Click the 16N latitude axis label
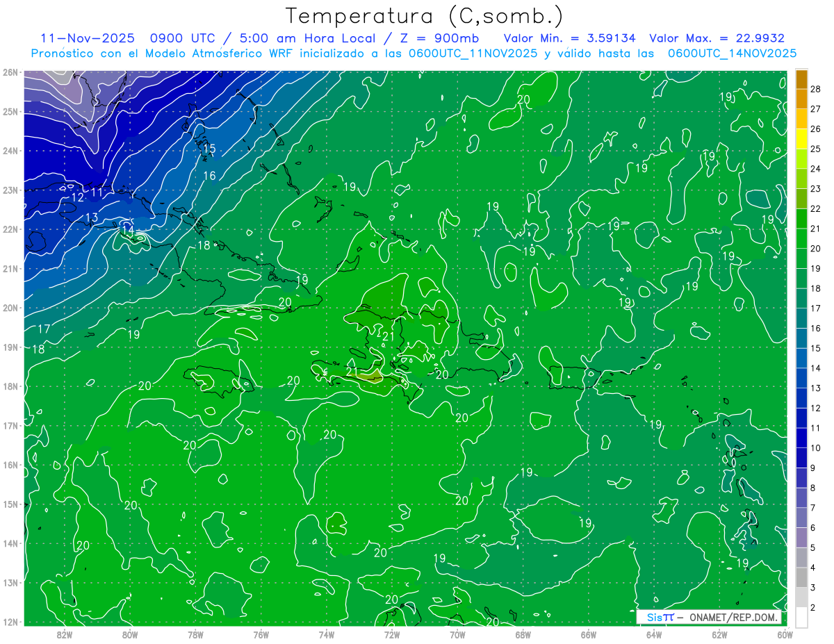Viewport: 834px width, 644px height. pyautogui.click(x=10, y=465)
